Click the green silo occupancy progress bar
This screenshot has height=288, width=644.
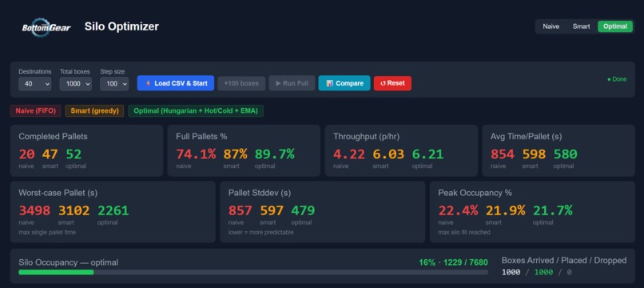pyautogui.click(x=56, y=272)
